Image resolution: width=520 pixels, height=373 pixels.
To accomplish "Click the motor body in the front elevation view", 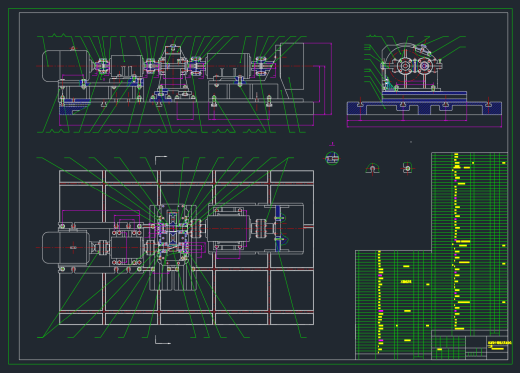I will click(x=65, y=66).
